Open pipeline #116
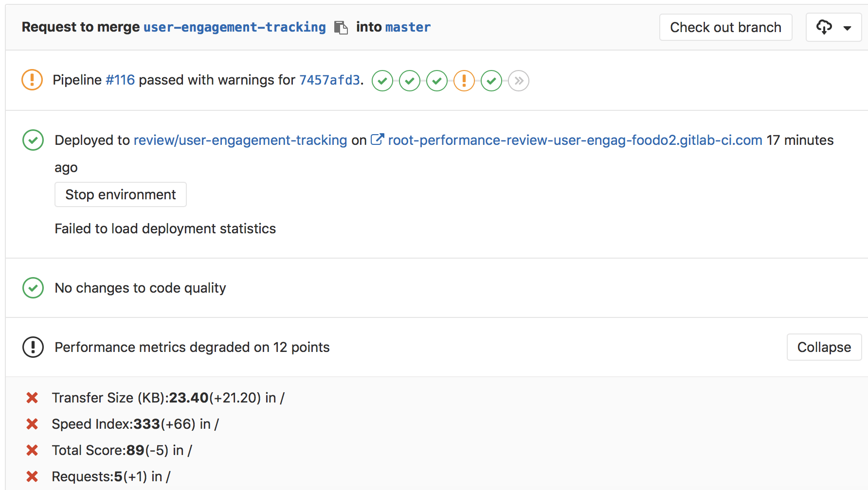 (x=120, y=80)
